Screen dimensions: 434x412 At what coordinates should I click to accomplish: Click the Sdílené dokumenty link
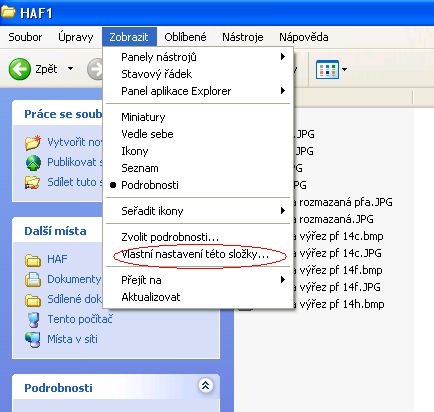75,299
